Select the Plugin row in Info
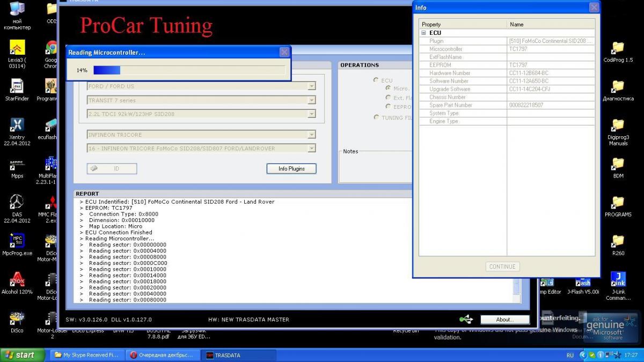 pos(507,41)
